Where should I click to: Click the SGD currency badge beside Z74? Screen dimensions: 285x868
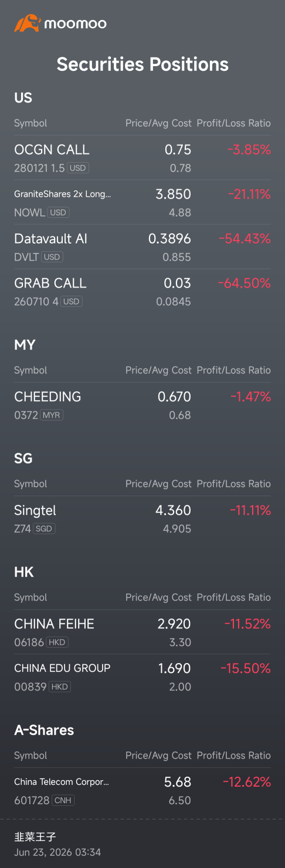44,529
